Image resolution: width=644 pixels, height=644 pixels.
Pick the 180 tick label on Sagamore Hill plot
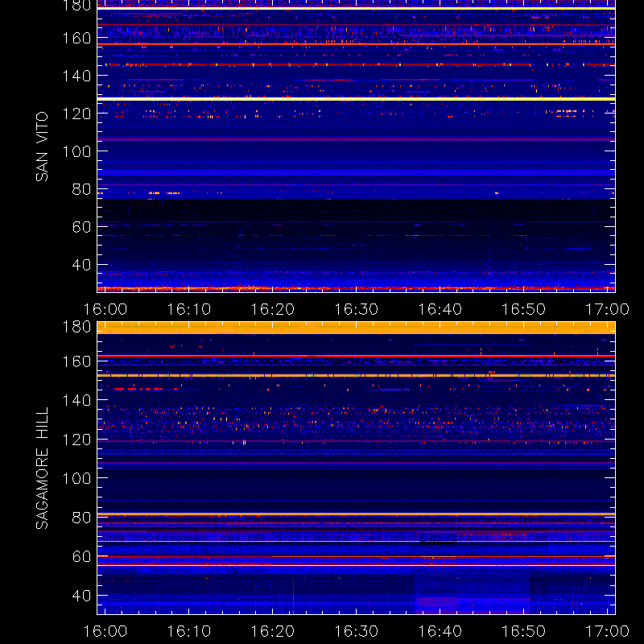pyautogui.click(x=76, y=327)
